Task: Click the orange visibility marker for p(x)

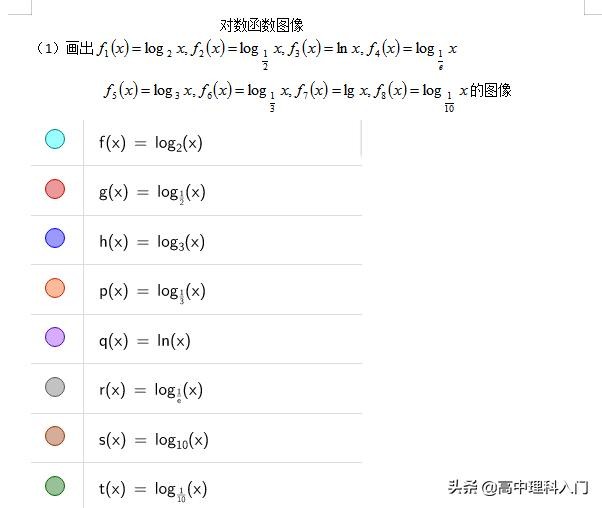Action: [x=55, y=288]
